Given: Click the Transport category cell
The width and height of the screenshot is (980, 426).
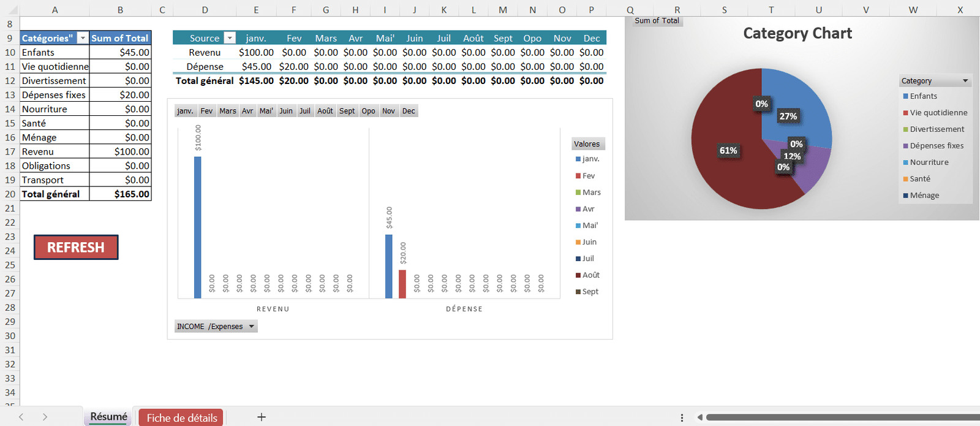Looking at the screenshot, I should point(55,180).
